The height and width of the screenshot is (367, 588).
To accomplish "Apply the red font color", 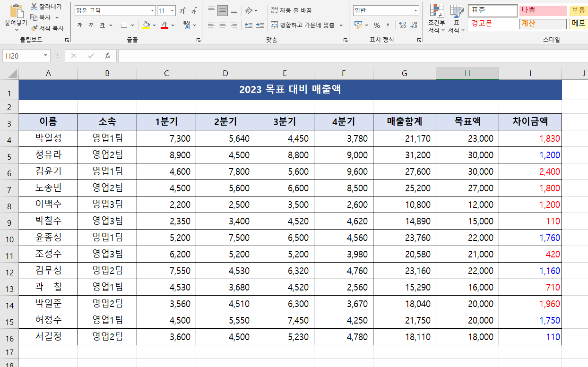I will pos(164,25).
